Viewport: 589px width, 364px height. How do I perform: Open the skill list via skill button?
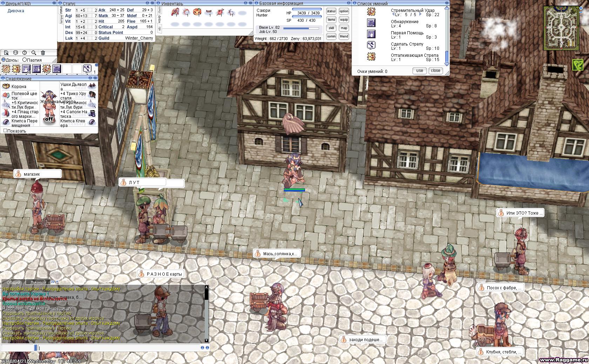(331, 28)
